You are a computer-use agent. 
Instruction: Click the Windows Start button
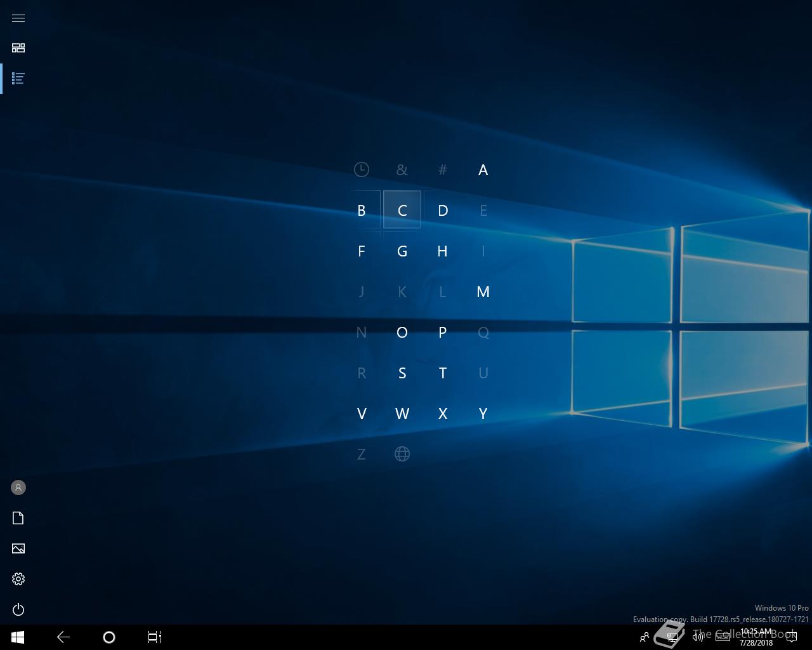coord(18,637)
